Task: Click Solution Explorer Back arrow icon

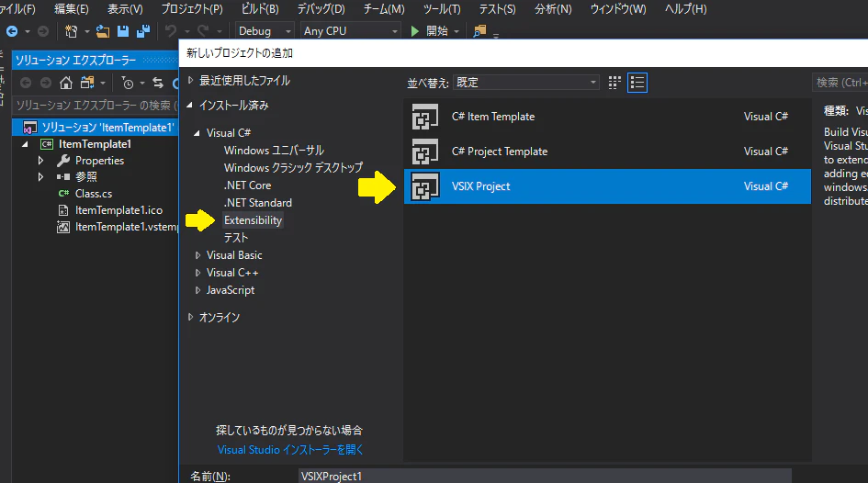Action: point(26,83)
